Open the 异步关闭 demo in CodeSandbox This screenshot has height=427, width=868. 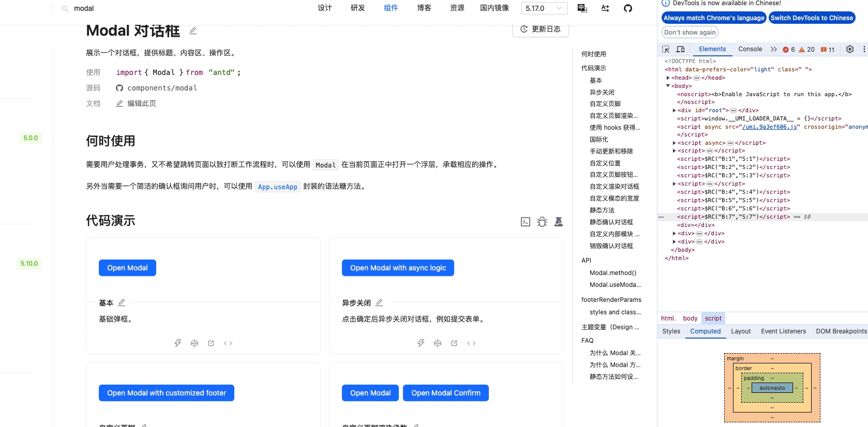point(438,343)
